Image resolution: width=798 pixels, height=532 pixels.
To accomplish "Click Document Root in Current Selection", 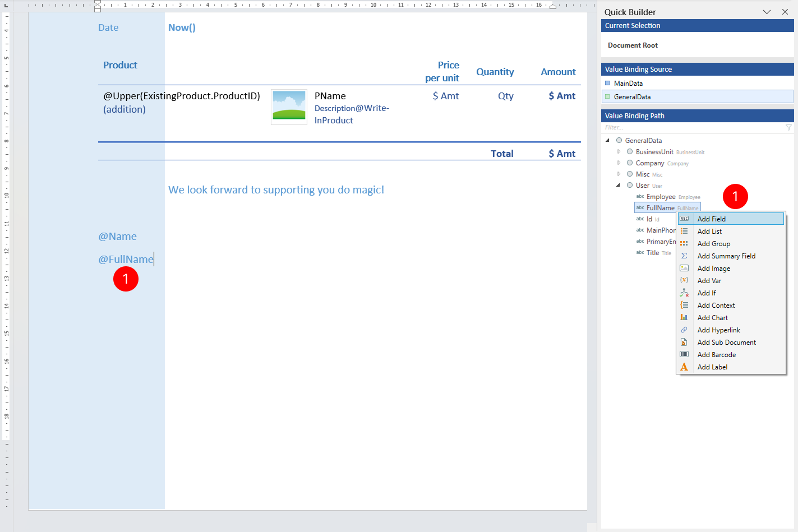I will coord(633,45).
